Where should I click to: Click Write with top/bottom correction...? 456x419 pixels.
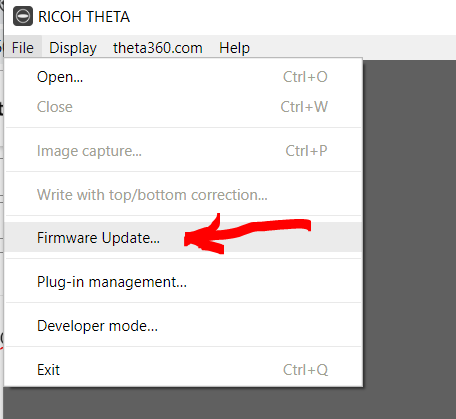point(184,195)
